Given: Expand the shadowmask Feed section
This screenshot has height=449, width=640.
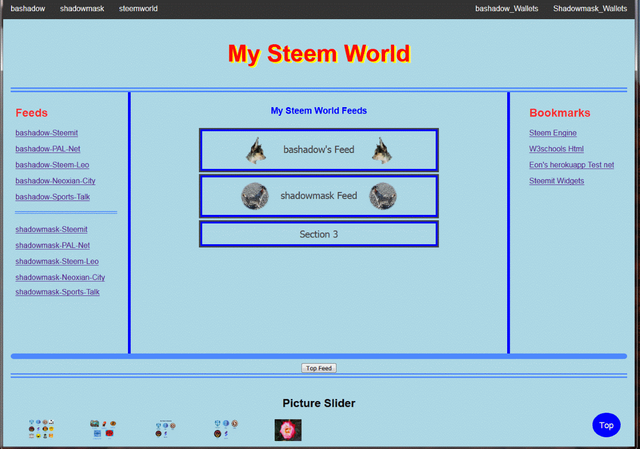Looking at the screenshot, I should pos(319,196).
